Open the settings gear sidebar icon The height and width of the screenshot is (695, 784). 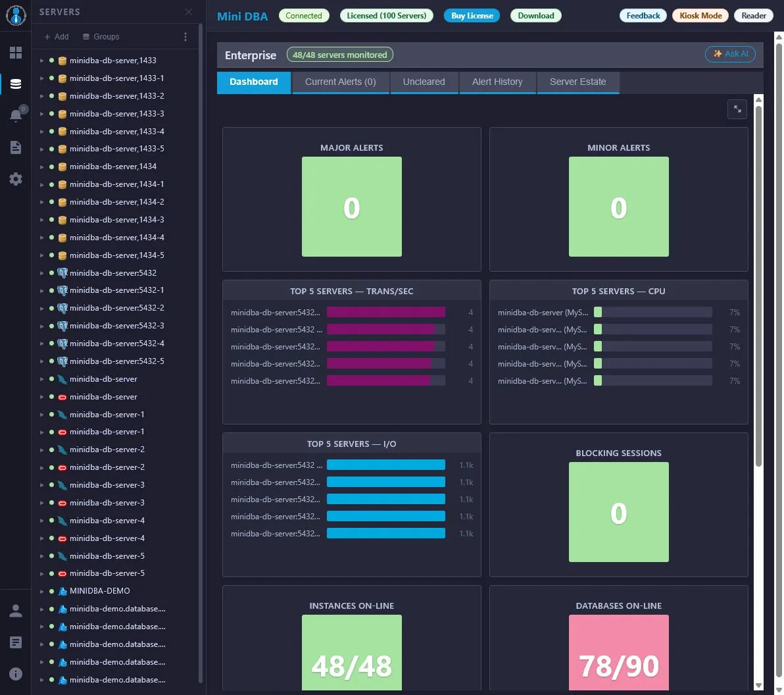[16, 179]
